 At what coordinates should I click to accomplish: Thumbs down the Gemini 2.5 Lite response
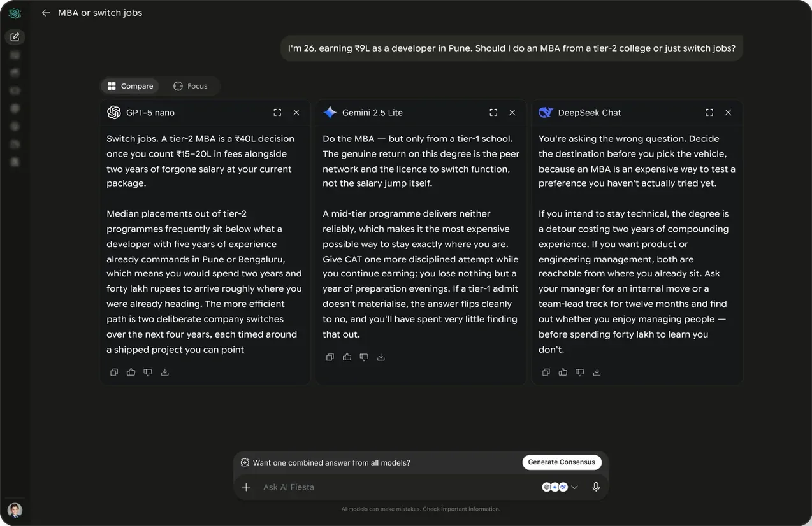(x=364, y=357)
